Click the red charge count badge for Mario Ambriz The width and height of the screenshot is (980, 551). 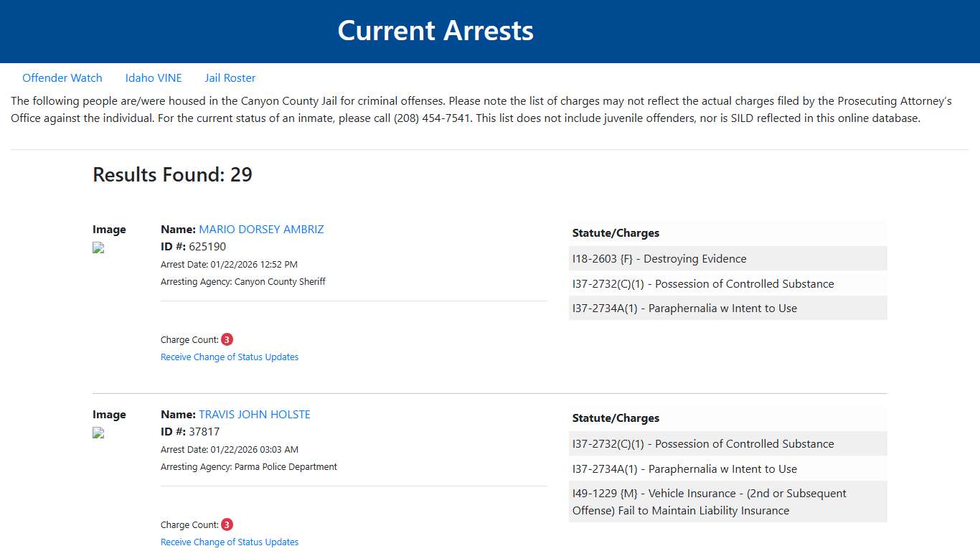coord(226,339)
